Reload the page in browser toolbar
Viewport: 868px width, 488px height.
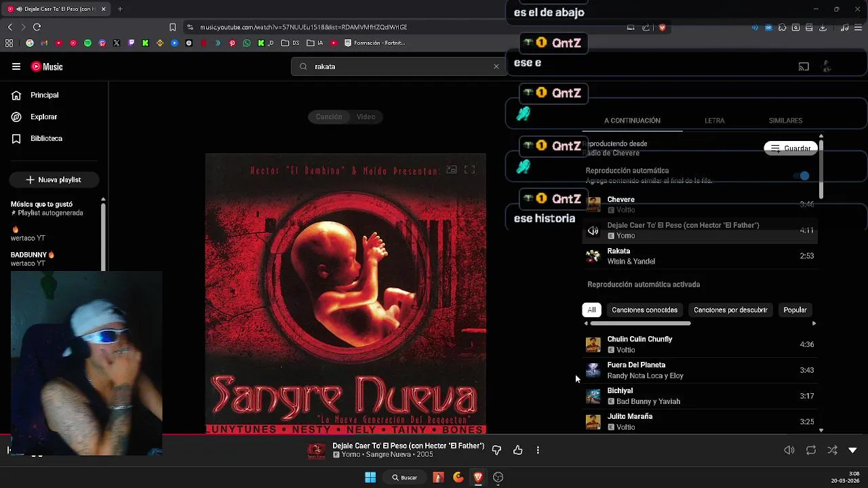pyautogui.click(x=37, y=27)
